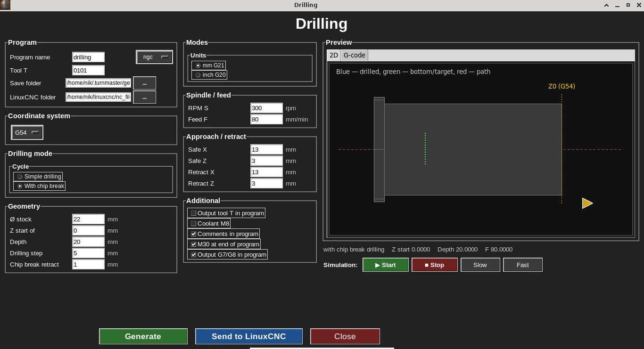Click the Save folder path field

[98, 83]
